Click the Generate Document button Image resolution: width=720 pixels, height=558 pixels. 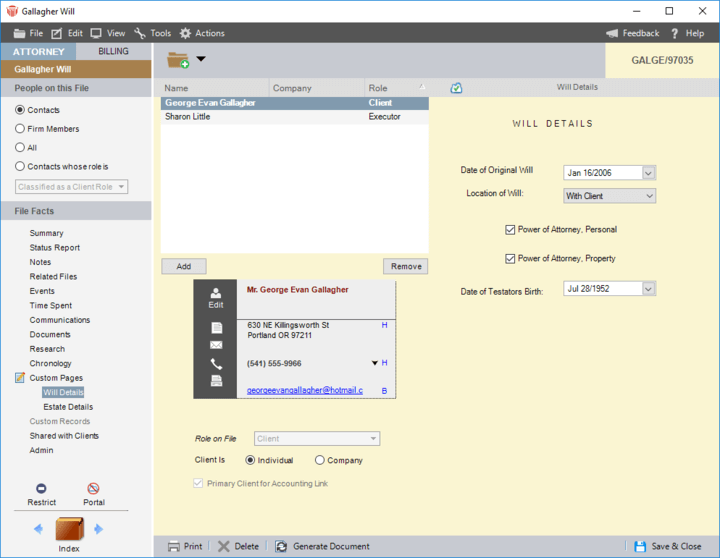point(322,547)
